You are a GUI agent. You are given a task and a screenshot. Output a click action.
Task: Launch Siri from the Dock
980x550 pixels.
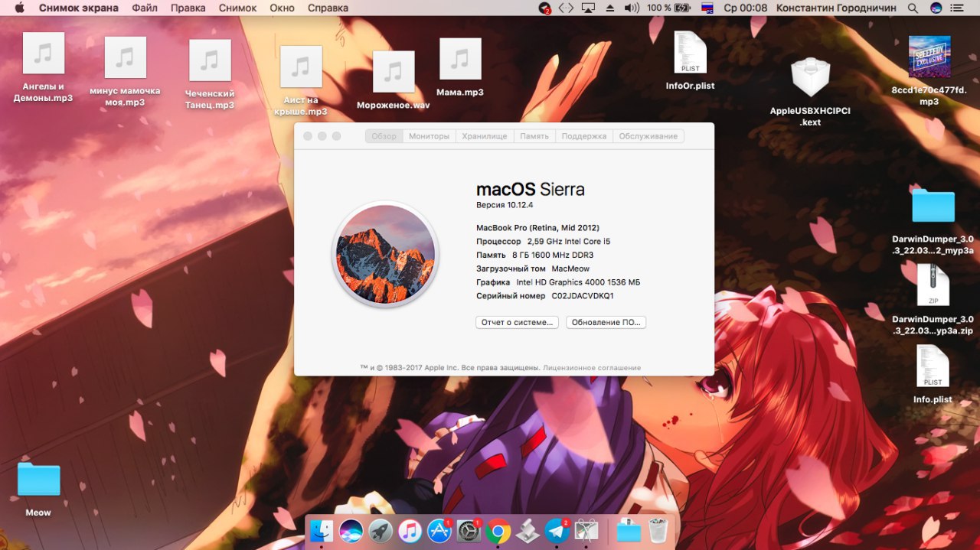[x=351, y=531]
